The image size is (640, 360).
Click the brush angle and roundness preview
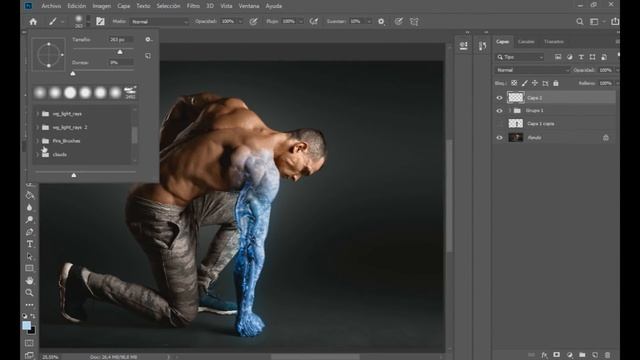pos(49,54)
